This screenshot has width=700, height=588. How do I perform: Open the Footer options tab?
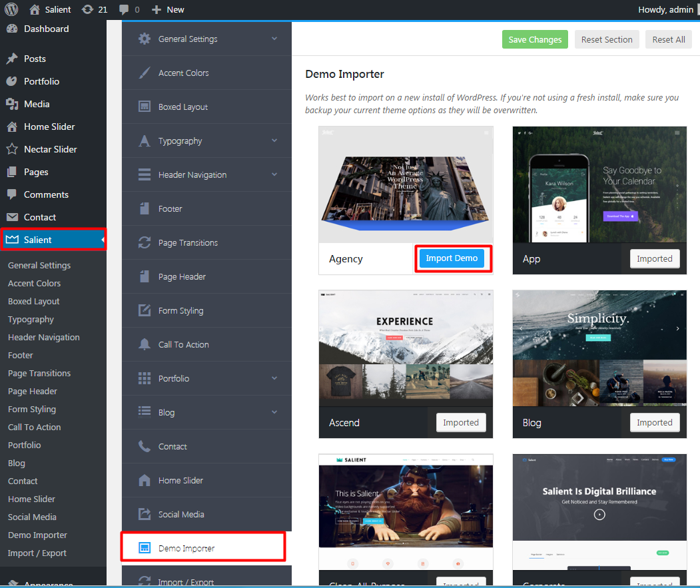(206, 208)
